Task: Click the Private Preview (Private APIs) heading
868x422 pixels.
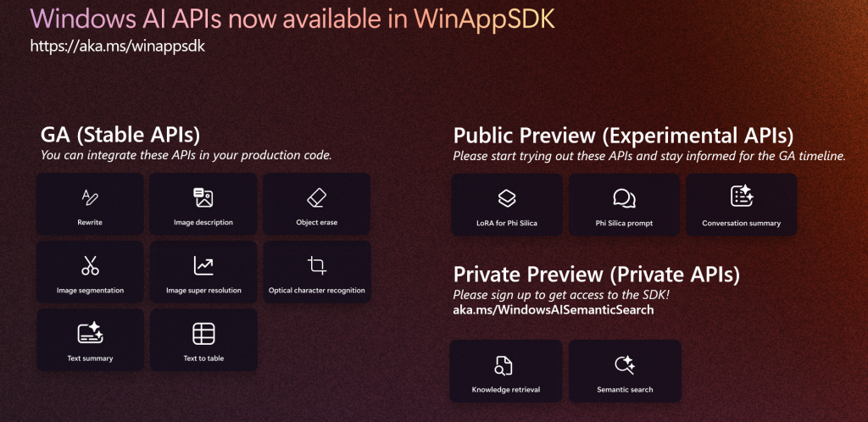Action: tap(597, 275)
